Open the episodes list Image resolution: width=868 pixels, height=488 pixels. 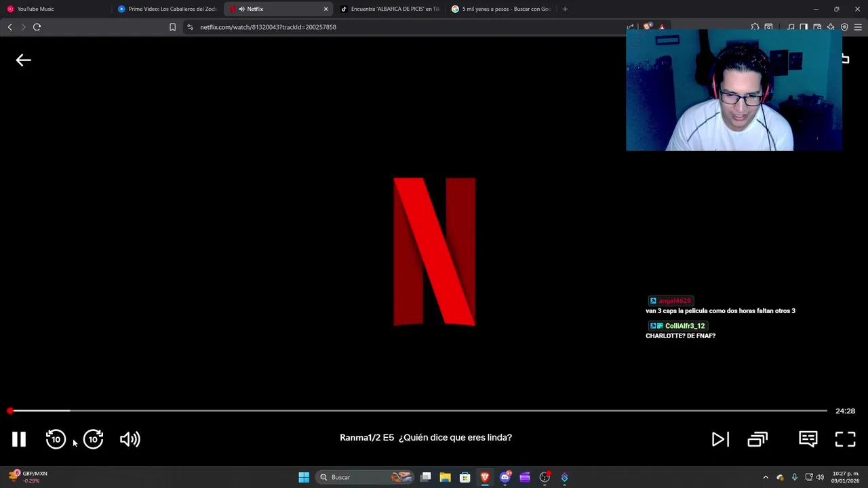757,439
